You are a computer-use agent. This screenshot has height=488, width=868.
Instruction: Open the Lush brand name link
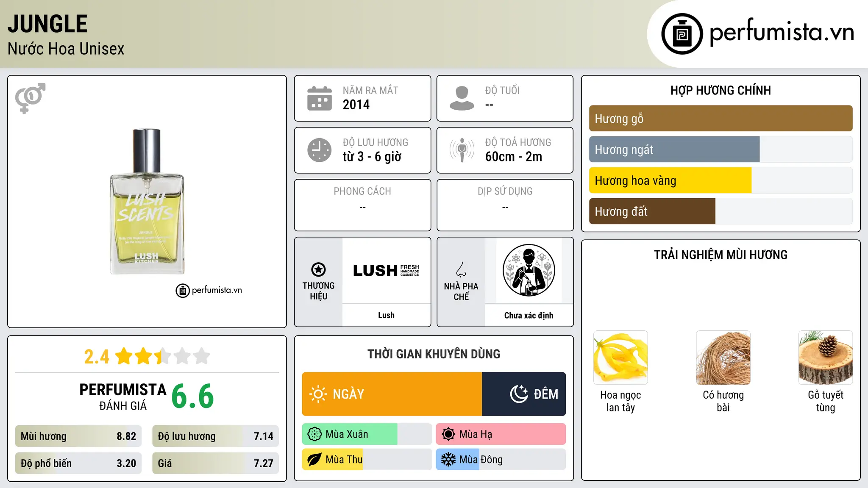click(386, 315)
